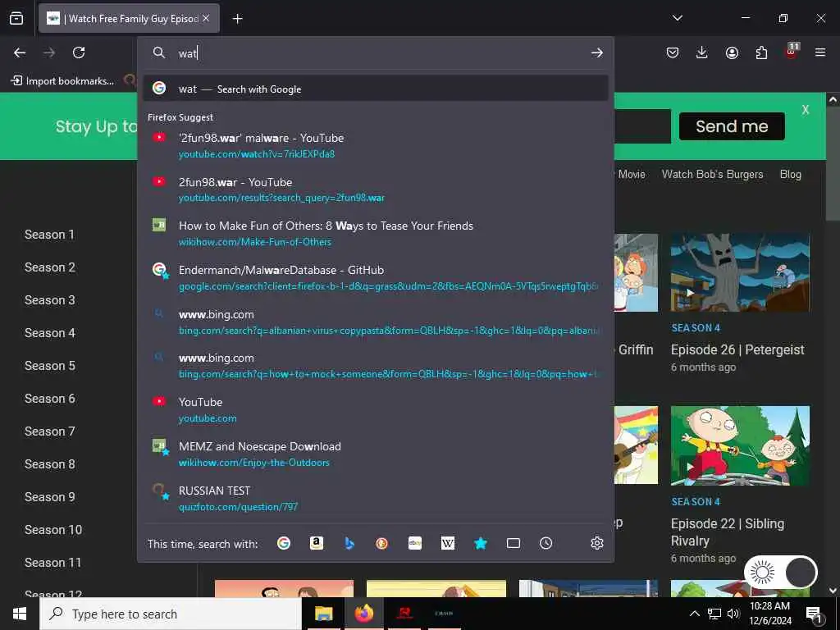Screen dimensions: 840x630
Task: Click the go arrow in the address bar
Action: pyautogui.click(x=597, y=52)
